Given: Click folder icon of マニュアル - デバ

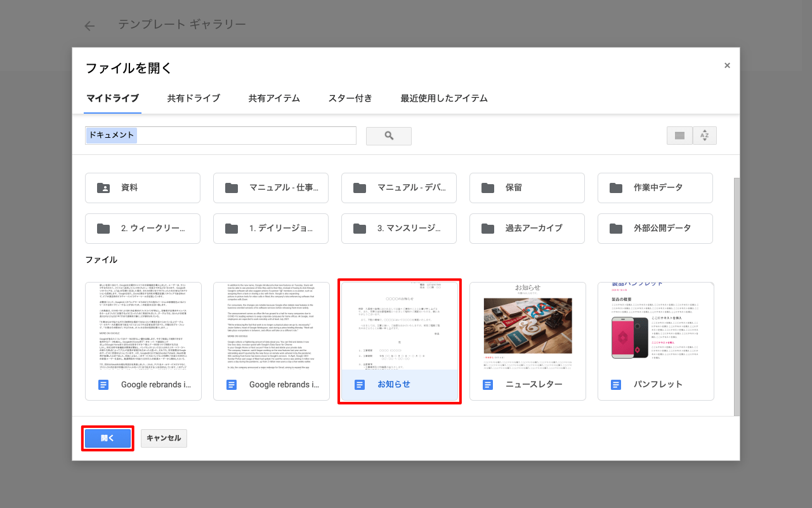Looking at the screenshot, I should click(x=360, y=188).
